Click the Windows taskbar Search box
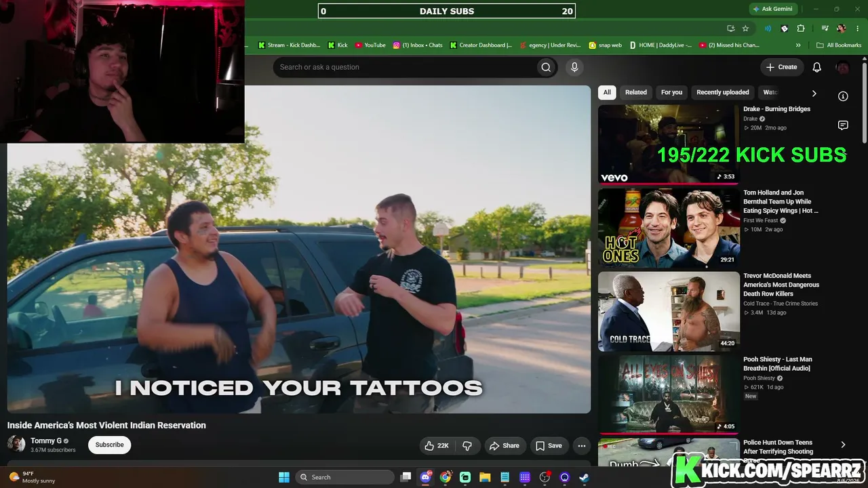Screen dimensions: 868x488 [x=345, y=477]
